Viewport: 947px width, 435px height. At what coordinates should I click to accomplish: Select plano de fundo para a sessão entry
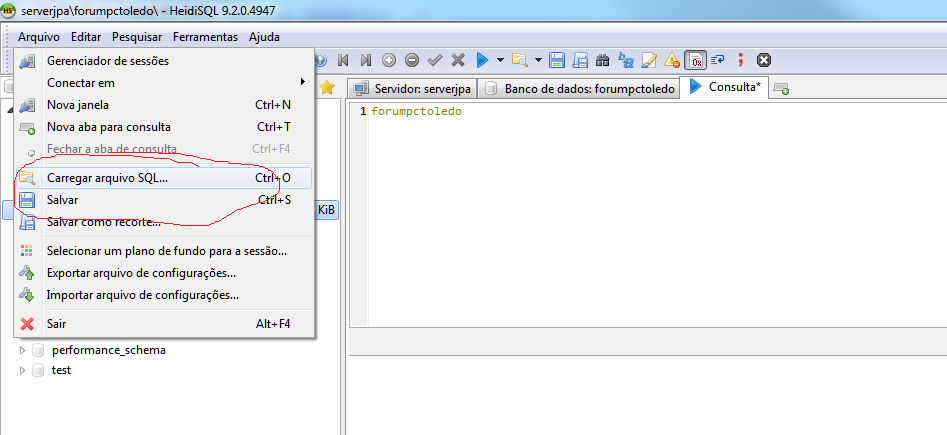coord(163,251)
